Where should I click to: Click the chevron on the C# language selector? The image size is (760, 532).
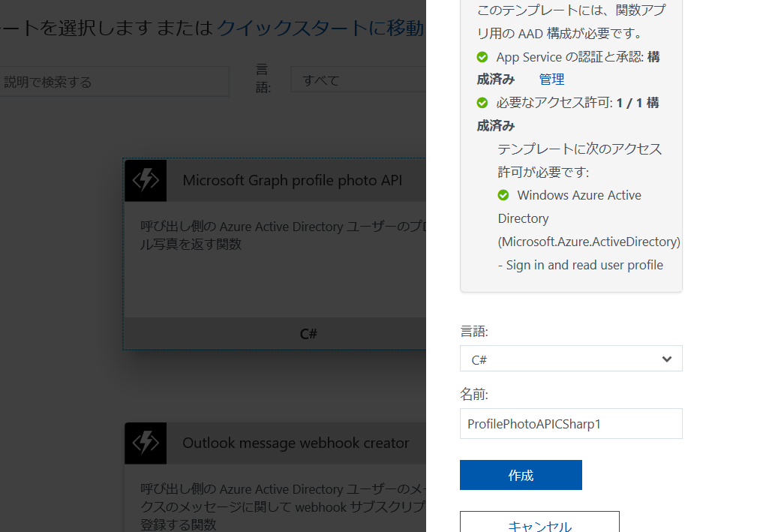[666, 358]
